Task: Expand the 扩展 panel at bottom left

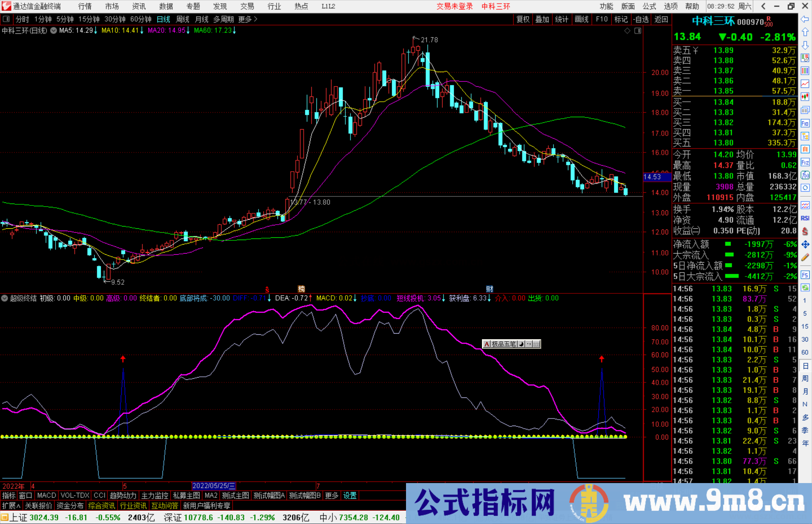Action: tap(11, 506)
